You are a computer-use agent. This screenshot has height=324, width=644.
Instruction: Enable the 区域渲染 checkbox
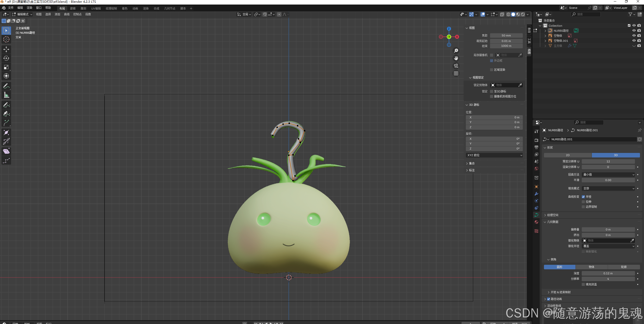coord(492,70)
